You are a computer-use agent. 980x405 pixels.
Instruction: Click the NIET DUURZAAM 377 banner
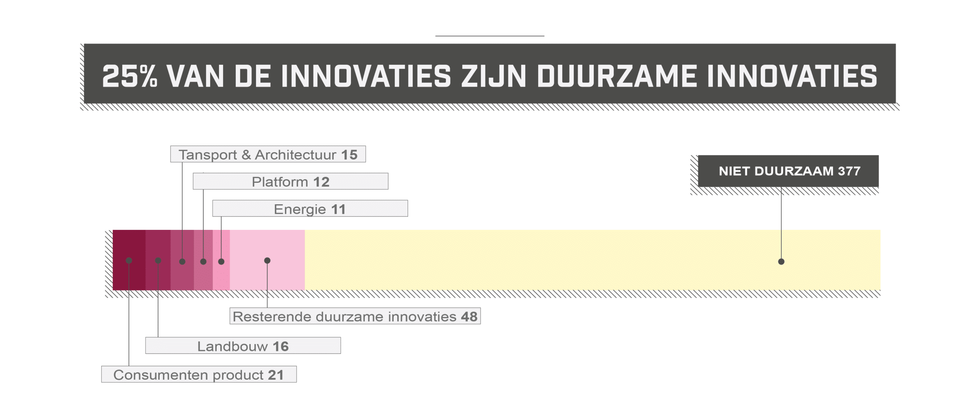click(788, 171)
